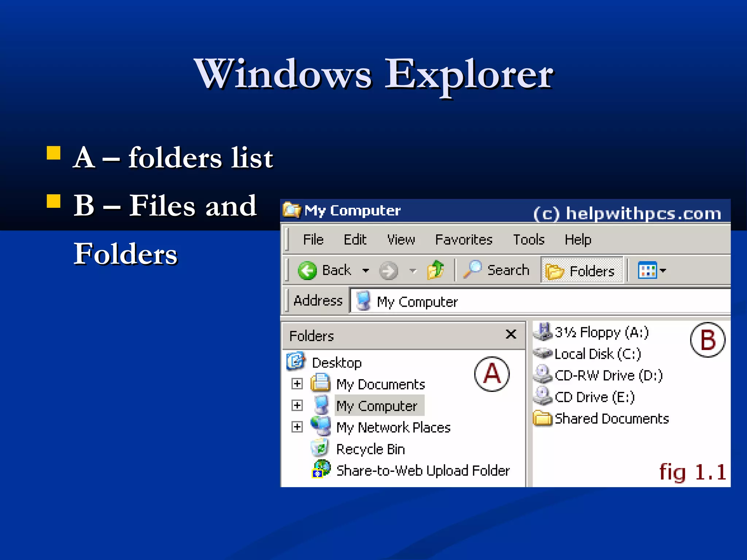Screen dimensions: 747x560
Task: Expand the My Network Places tree node
Action: 297,427
